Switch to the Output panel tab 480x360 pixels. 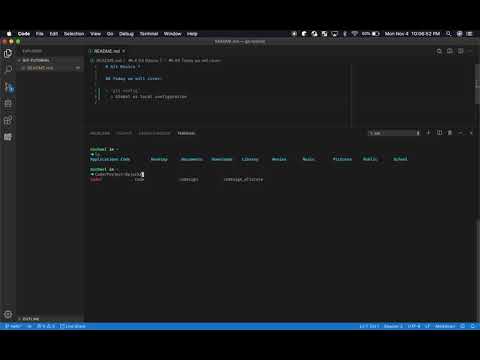(124, 133)
